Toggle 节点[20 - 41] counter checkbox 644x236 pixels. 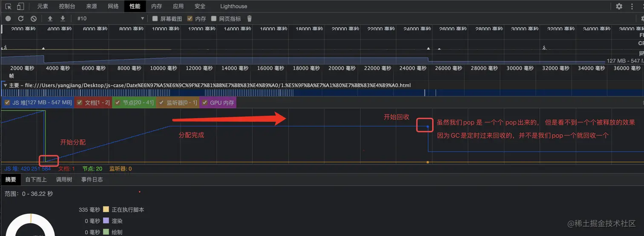[118, 102]
